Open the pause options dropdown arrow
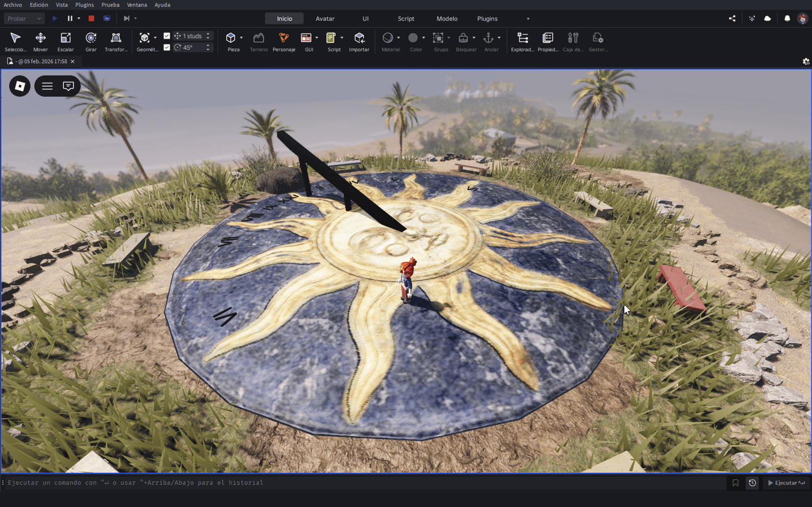Viewport: 812px width, 507px height. [x=78, y=18]
